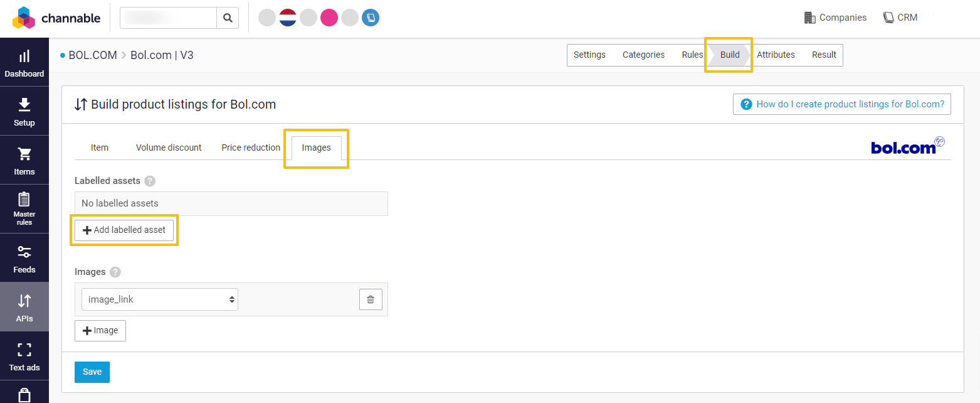Go to the Attributes step
This screenshot has height=403, width=980.
pos(776,55)
